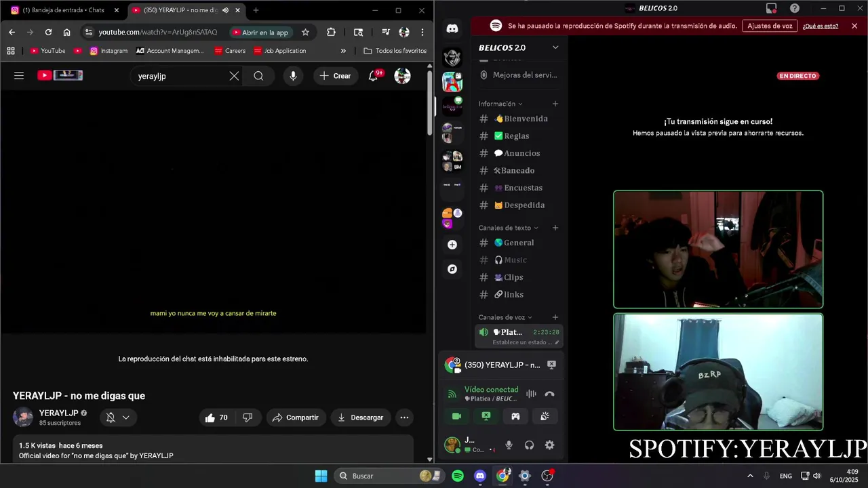Like the video with 70 likes
This screenshot has width=868, height=488.
217,418
